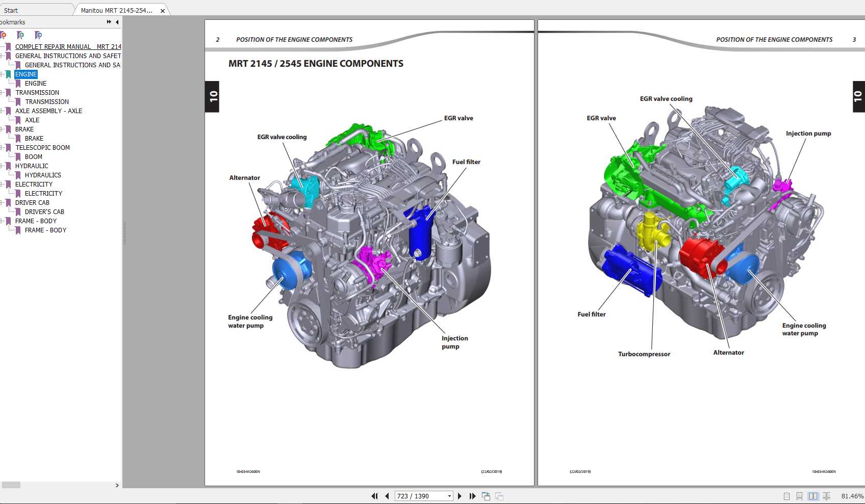This screenshot has height=504, width=865.
Task: Toggle two-page facing view mode
Action: coord(813,496)
